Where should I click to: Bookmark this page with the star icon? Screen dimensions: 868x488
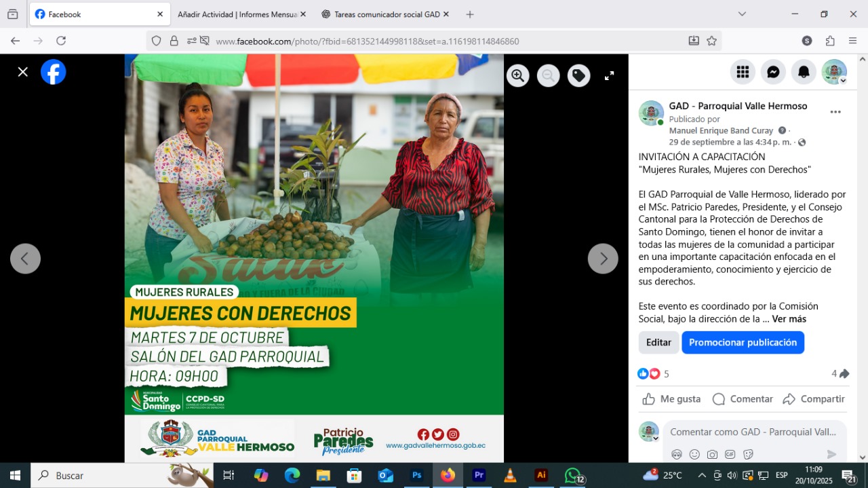(x=711, y=41)
